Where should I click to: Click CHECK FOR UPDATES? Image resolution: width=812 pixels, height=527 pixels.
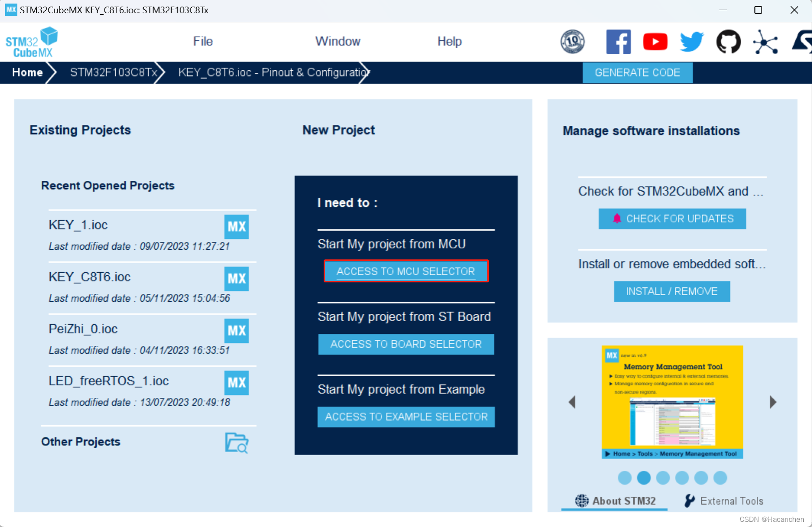pos(672,219)
